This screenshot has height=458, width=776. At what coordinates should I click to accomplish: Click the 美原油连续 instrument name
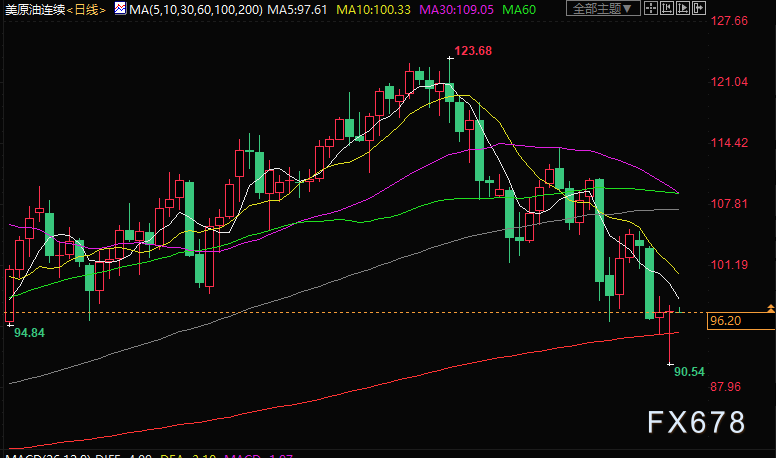[35, 9]
